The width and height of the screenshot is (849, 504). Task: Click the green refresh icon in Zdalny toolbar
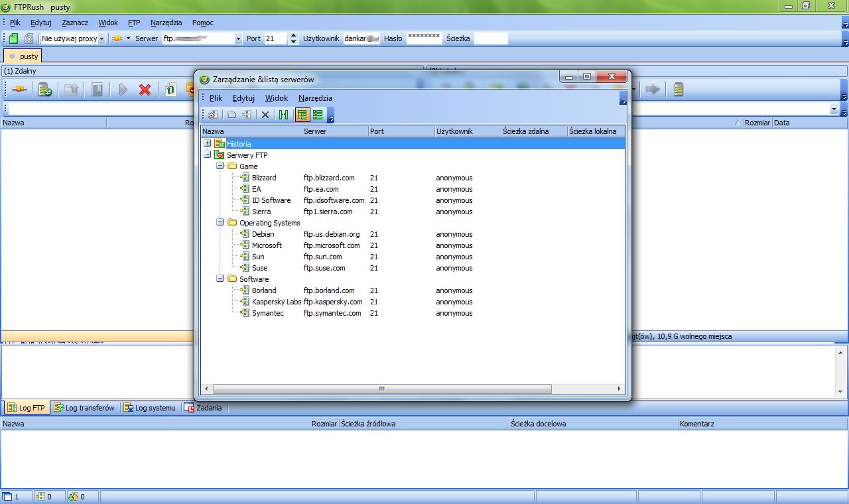click(x=170, y=90)
